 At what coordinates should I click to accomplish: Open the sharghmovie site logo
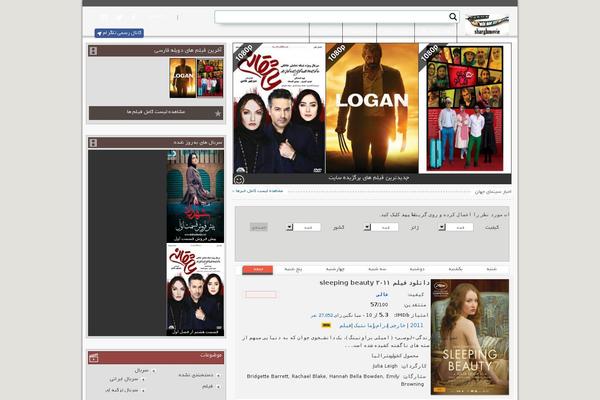487,24
